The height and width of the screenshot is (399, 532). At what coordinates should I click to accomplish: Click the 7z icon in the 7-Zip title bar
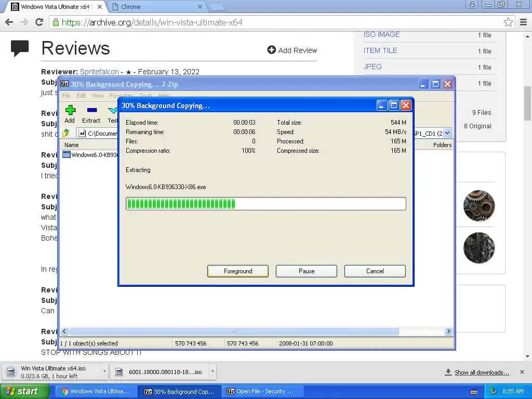click(64, 84)
